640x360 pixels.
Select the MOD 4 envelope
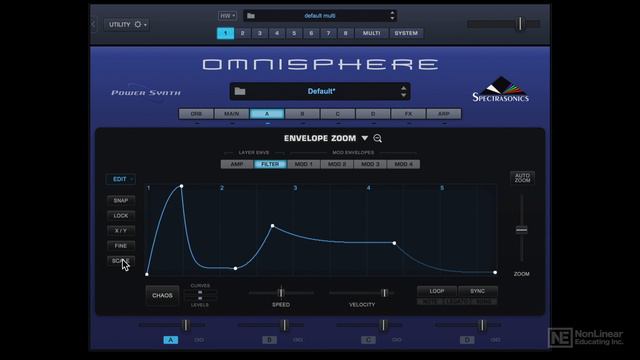(x=404, y=164)
